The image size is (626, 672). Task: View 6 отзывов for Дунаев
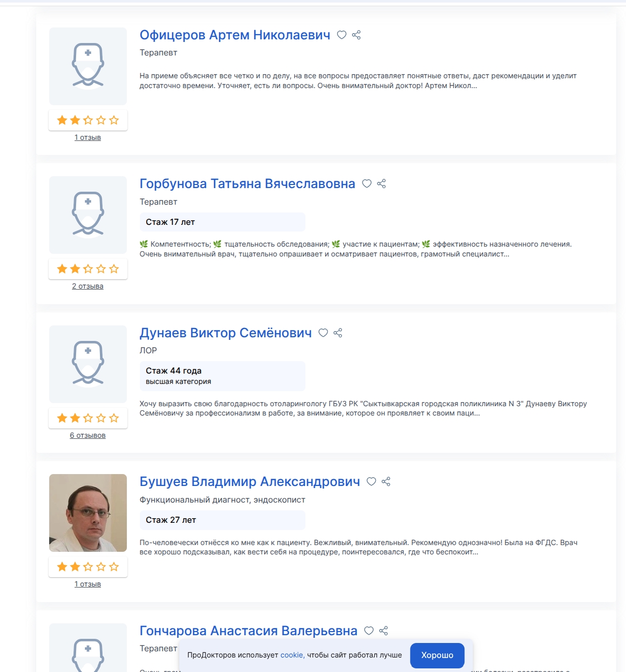click(x=88, y=436)
